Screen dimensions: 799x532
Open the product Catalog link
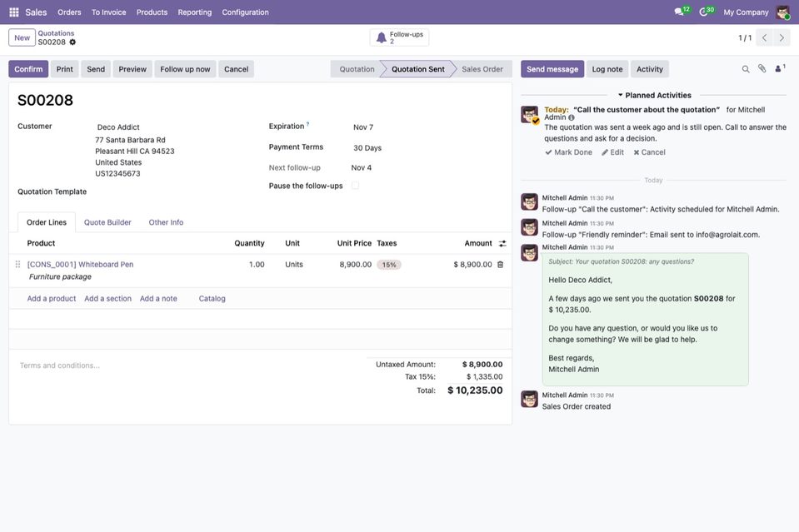point(212,299)
